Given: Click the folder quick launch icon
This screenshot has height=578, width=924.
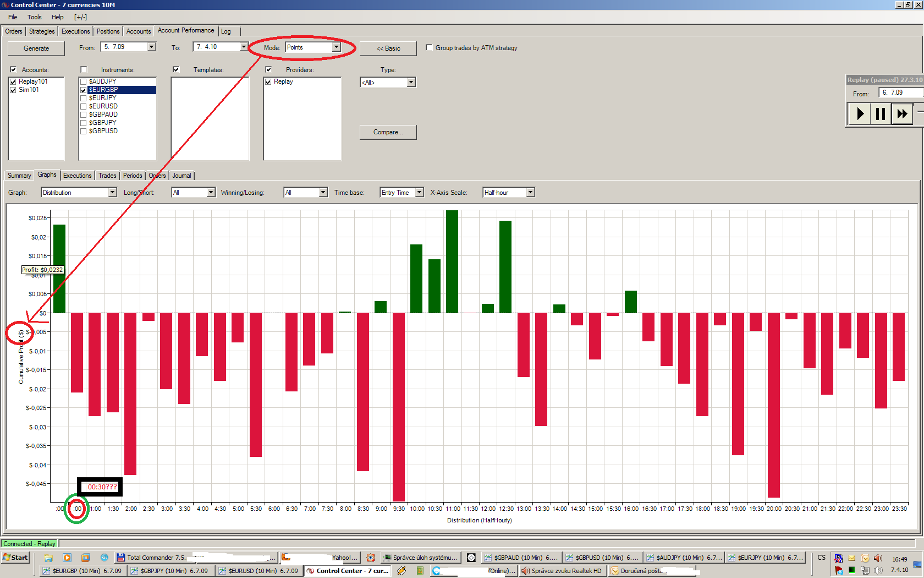Looking at the screenshot, I should coord(48,558).
